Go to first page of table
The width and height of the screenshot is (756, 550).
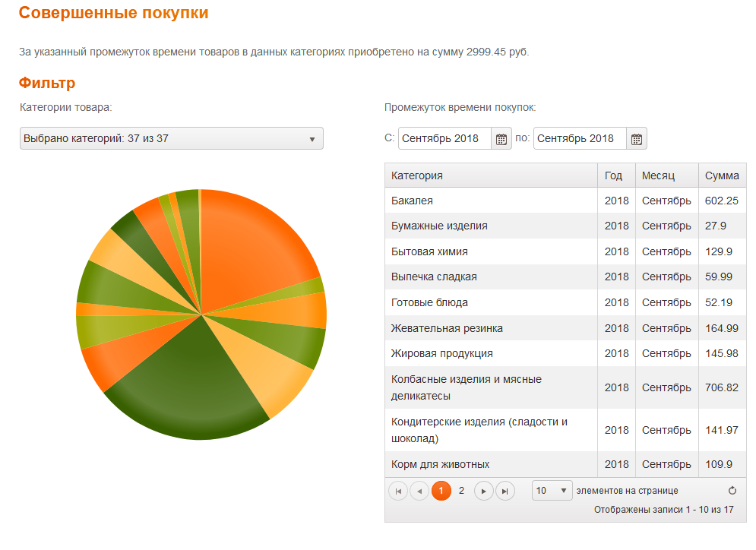tap(398, 492)
